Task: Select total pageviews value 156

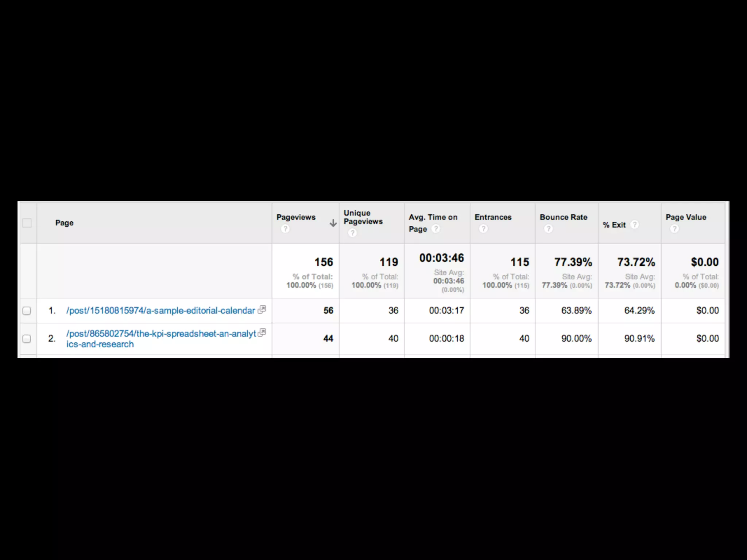Action: tap(324, 262)
